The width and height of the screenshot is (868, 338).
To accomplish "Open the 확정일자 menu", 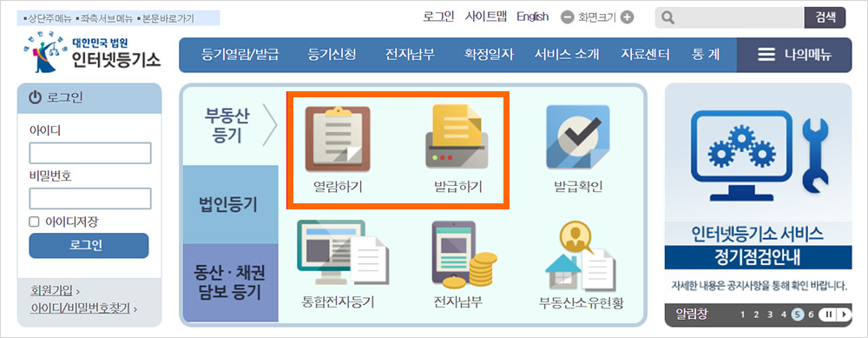I will point(489,55).
